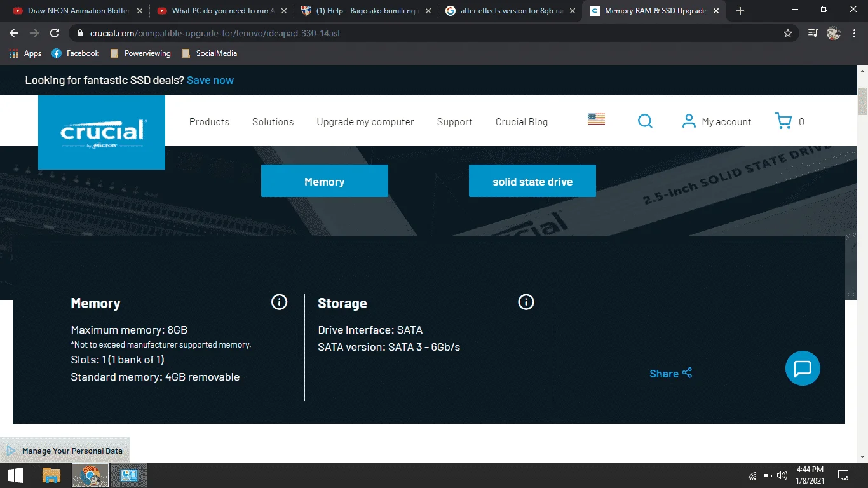
Task: Open the Action Center notifications icon
Action: point(843,475)
